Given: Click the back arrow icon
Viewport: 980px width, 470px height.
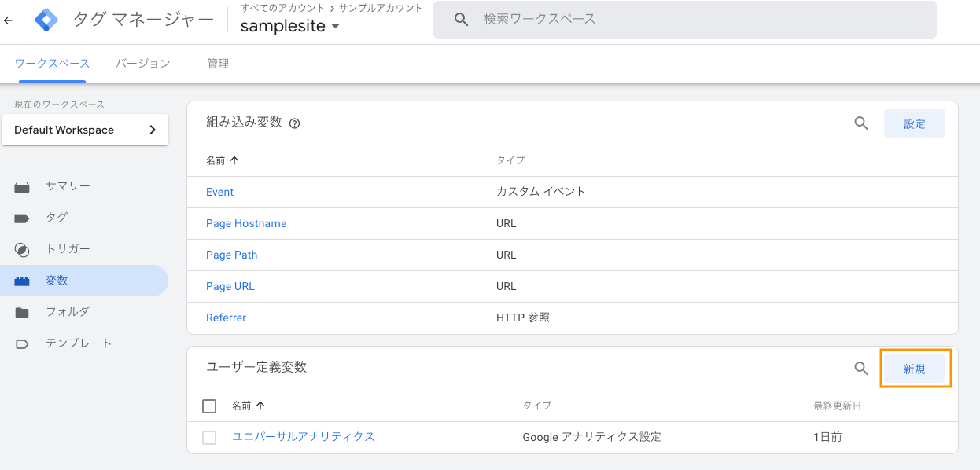Looking at the screenshot, I should [x=8, y=20].
